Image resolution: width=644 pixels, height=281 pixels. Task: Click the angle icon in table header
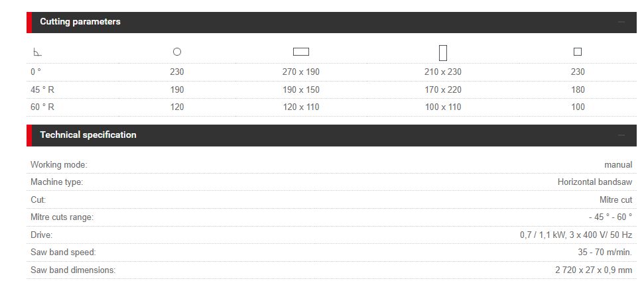click(37, 52)
